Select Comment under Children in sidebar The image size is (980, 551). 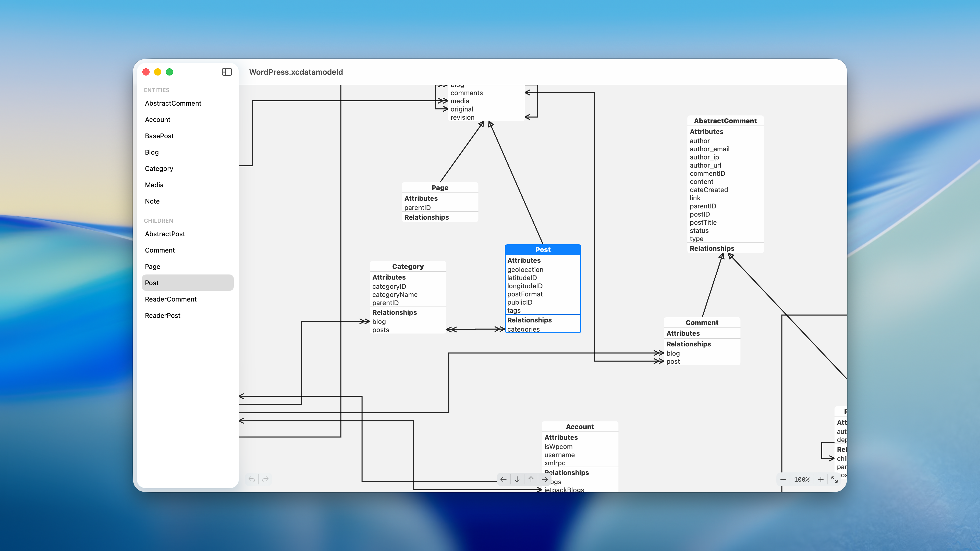click(x=188, y=250)
